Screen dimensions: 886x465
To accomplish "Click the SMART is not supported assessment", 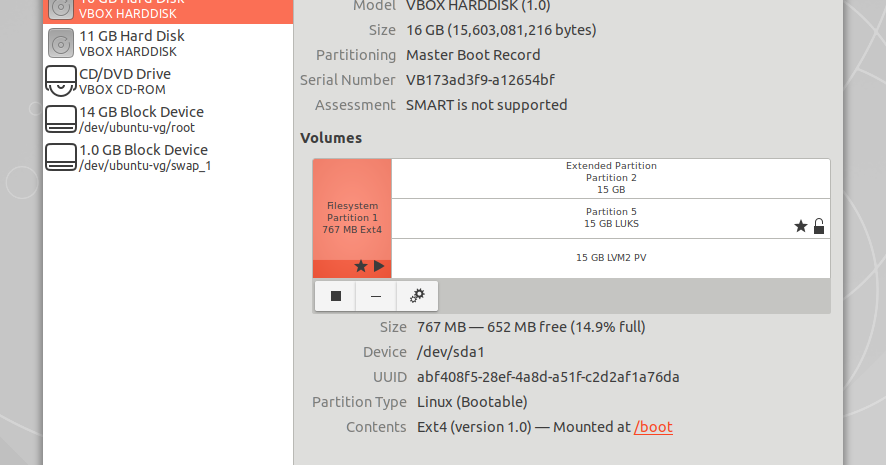I will pyautogui.click(x=487, y=105).
